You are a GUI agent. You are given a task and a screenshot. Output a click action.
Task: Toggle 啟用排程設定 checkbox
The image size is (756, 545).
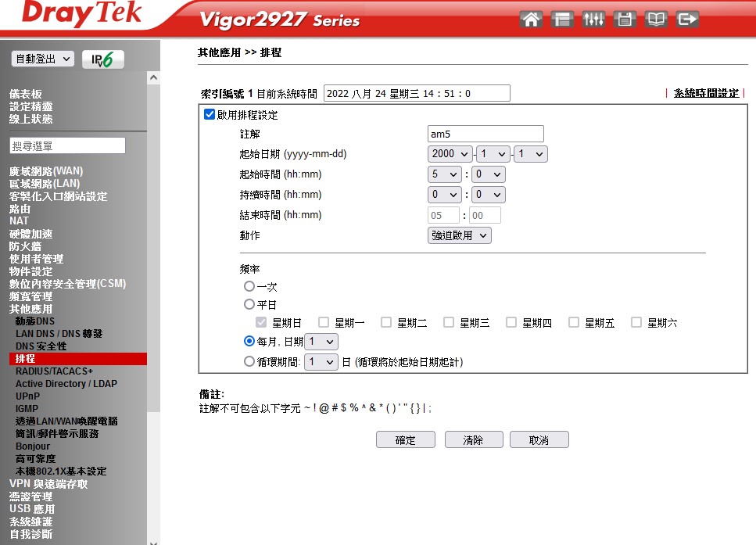[210, 114]
